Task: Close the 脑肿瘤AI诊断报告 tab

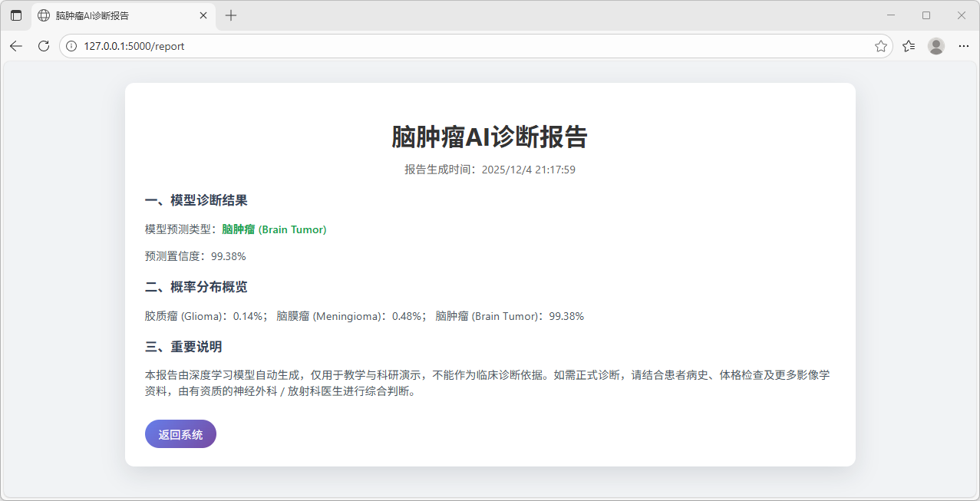Action: 203,15
